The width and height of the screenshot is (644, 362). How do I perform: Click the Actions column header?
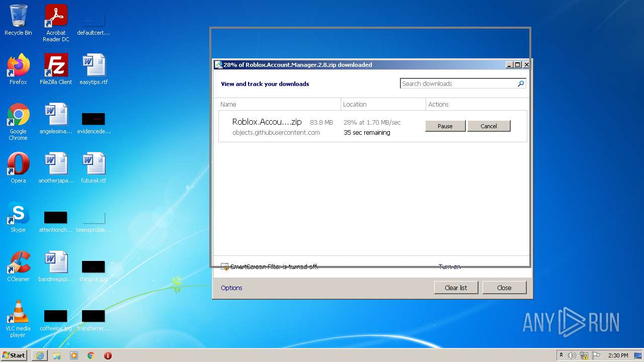pos(476,104)
